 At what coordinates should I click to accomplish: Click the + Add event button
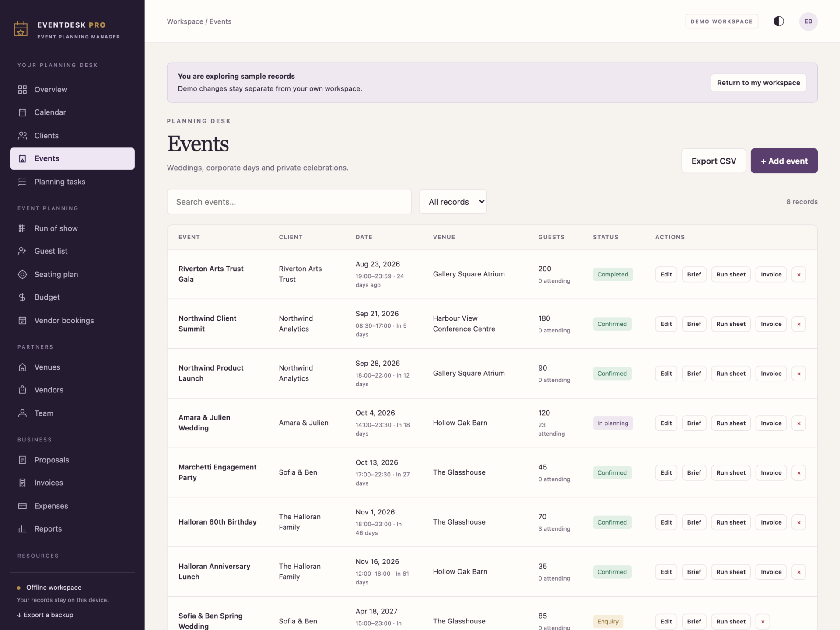[x=784, y=161]
